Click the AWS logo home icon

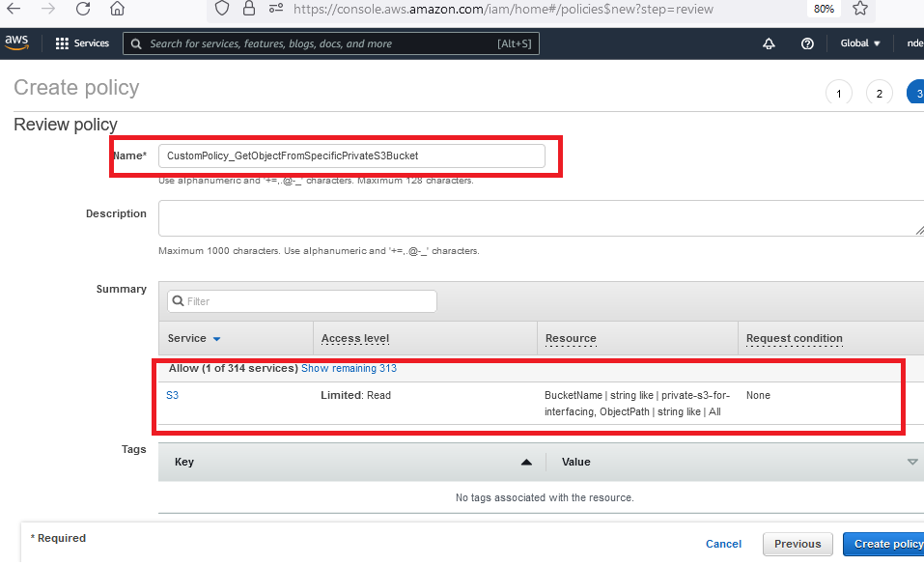pyautogui.click(x=18, y=42)
